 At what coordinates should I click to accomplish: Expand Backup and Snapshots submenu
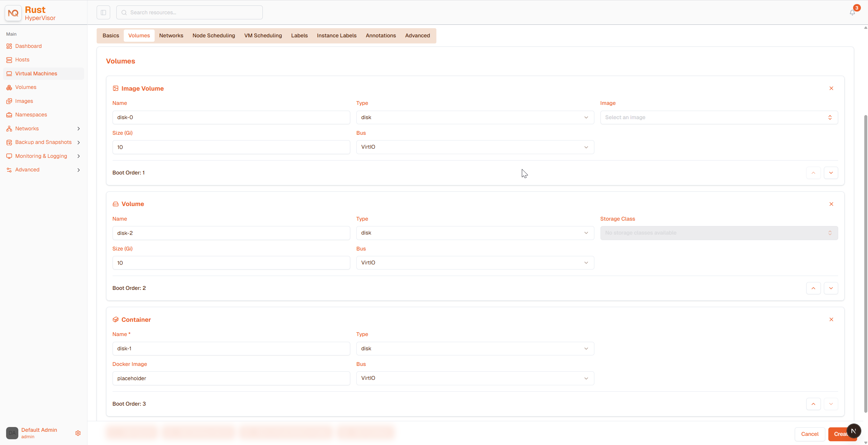(x=79, y=142)
